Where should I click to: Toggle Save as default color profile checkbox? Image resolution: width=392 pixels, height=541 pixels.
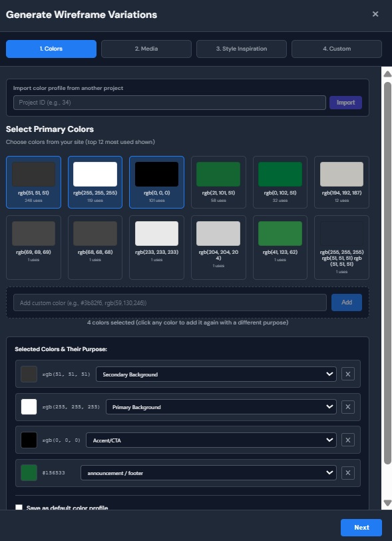point(19,508)
